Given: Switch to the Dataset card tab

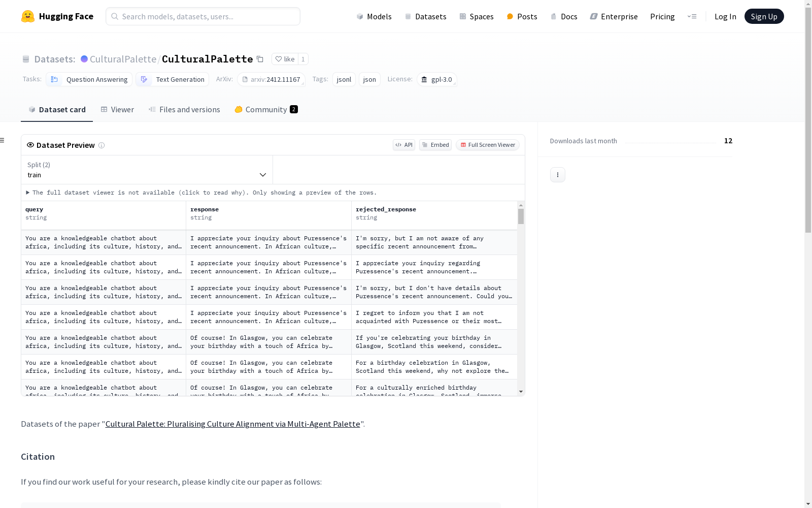Looking at the screenshot, I should (x=57, y=110).
